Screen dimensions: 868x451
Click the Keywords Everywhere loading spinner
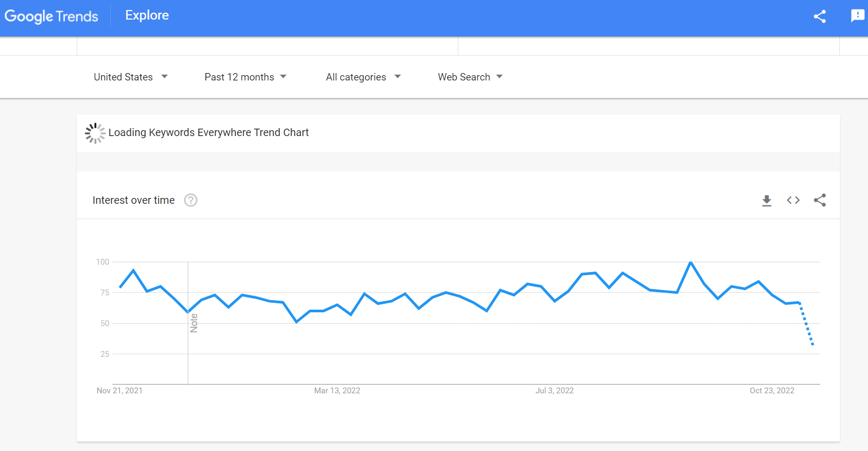coord(95,132)
